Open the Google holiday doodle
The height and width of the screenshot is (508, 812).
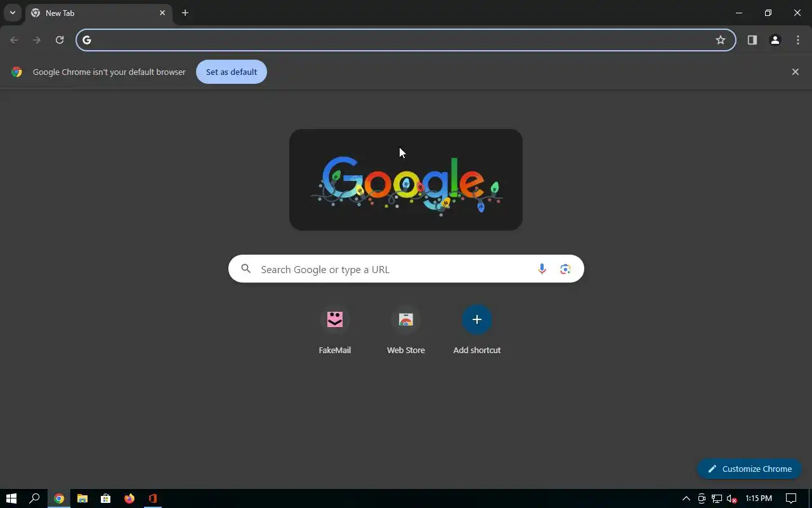click(x=406, y=180)
